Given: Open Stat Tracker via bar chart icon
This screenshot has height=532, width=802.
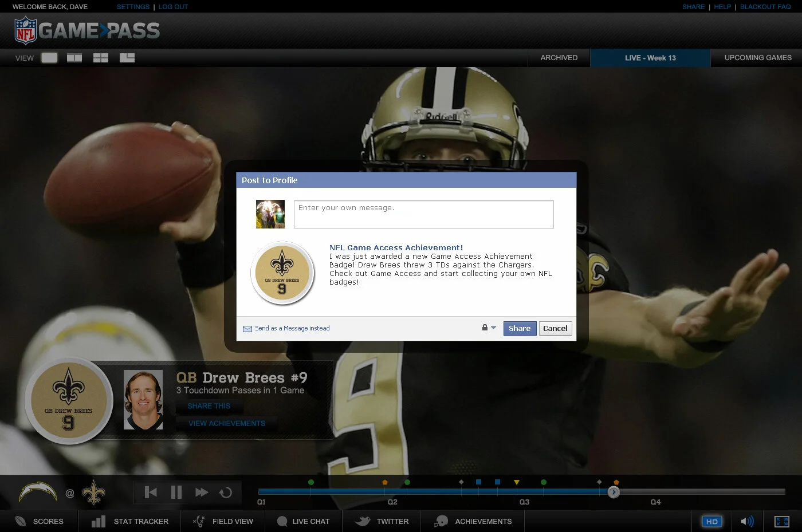Looking at the screenshot, I should 99,521.
